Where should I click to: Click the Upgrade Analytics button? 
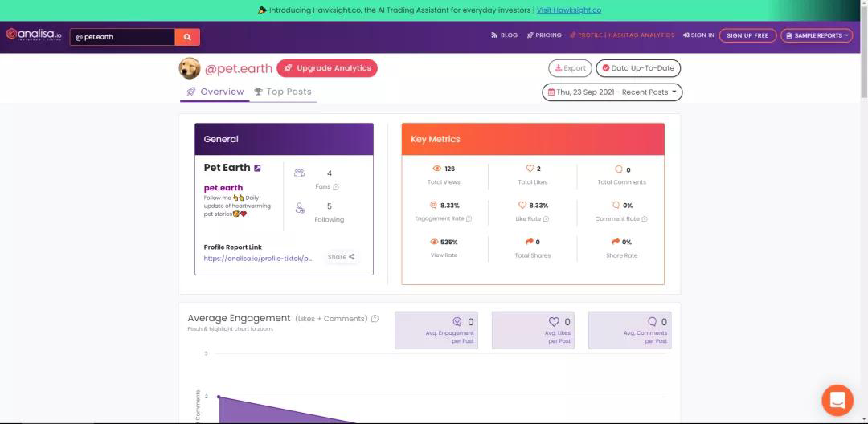(327, 68)
